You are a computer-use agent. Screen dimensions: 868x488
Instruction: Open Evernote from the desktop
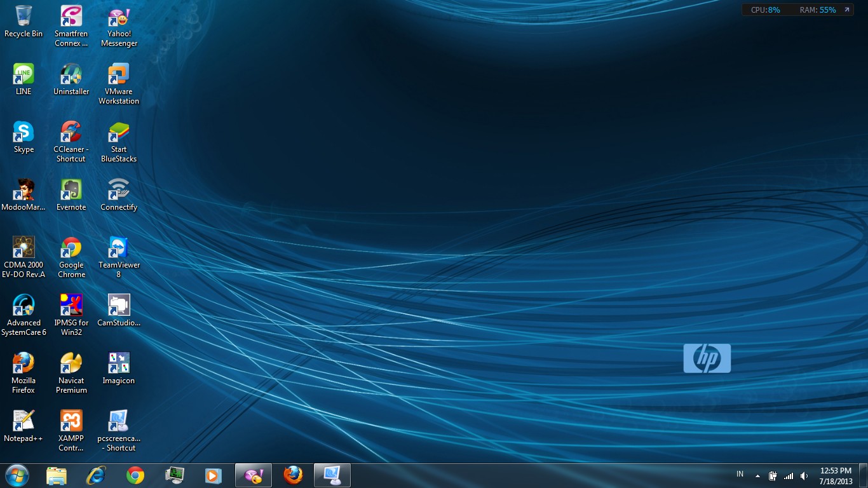coord(71,190)
